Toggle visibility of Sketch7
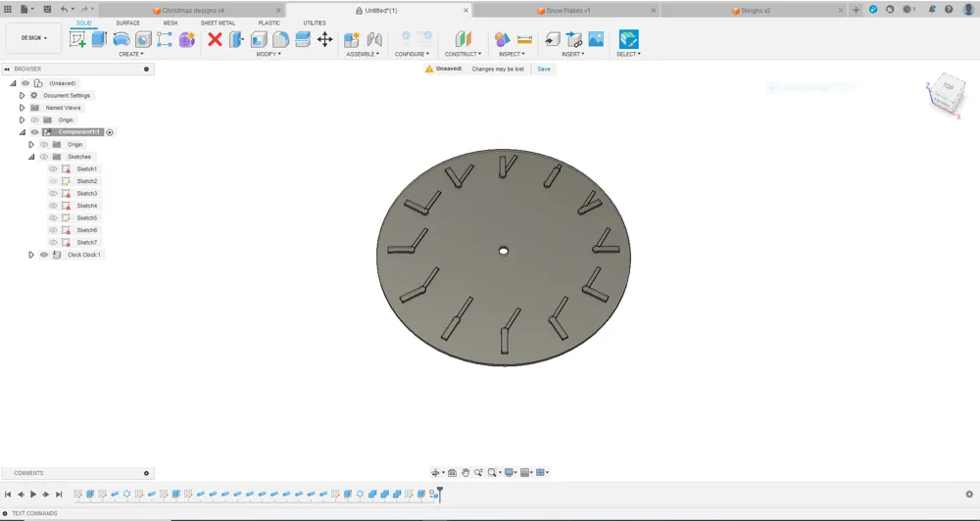 point(53,243)
